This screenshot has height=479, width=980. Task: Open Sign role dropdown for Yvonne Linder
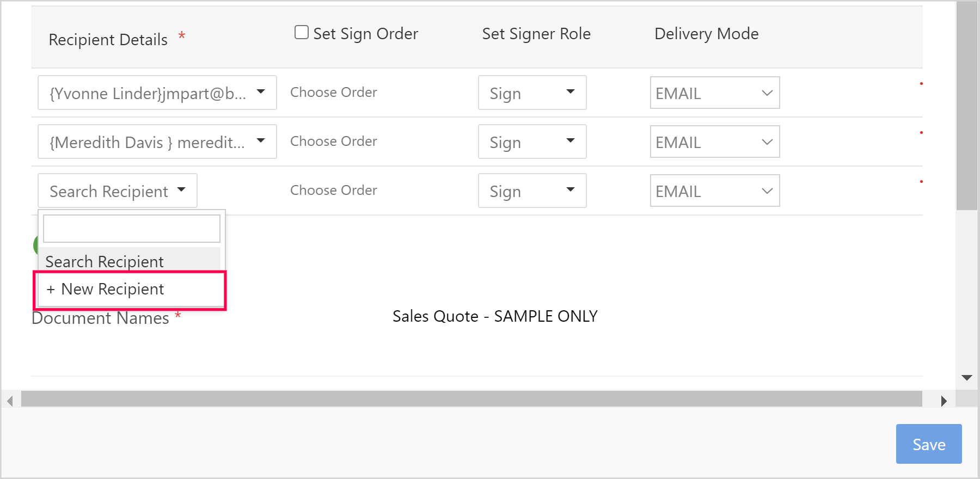pos(532,93)
